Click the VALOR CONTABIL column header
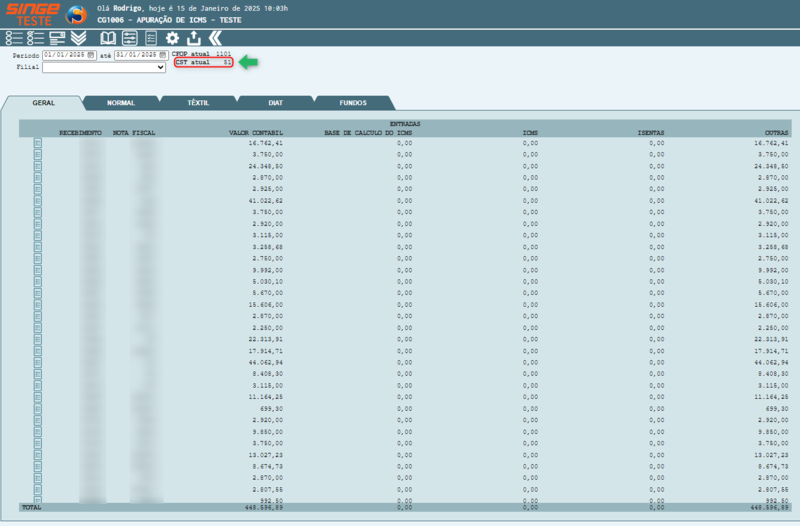800x526 pixels. coord(256,131)
